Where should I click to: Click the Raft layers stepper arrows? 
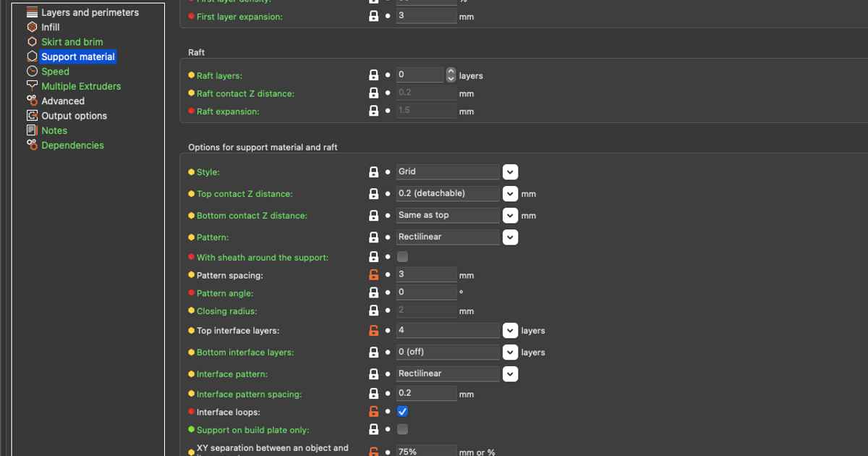[x=451, y=75]
